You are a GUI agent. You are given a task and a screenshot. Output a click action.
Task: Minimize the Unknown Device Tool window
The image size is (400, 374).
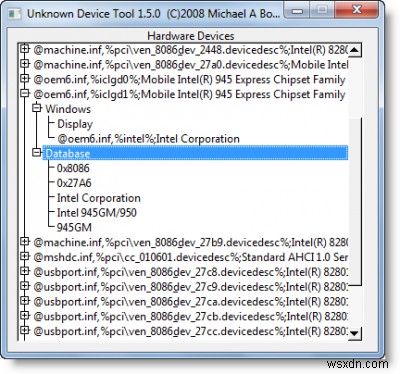[x=297, y=11]
